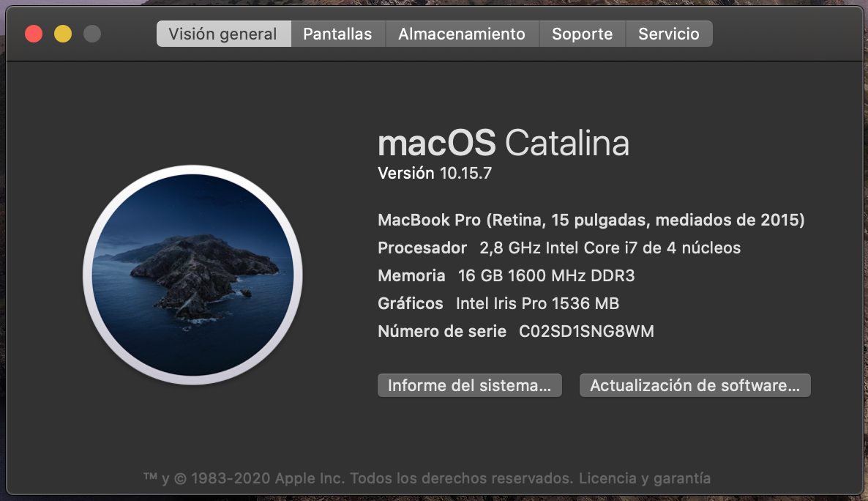Select serial number C02SD1SNG8WM
Screen dimensions: 868x501
coord(586,331)
